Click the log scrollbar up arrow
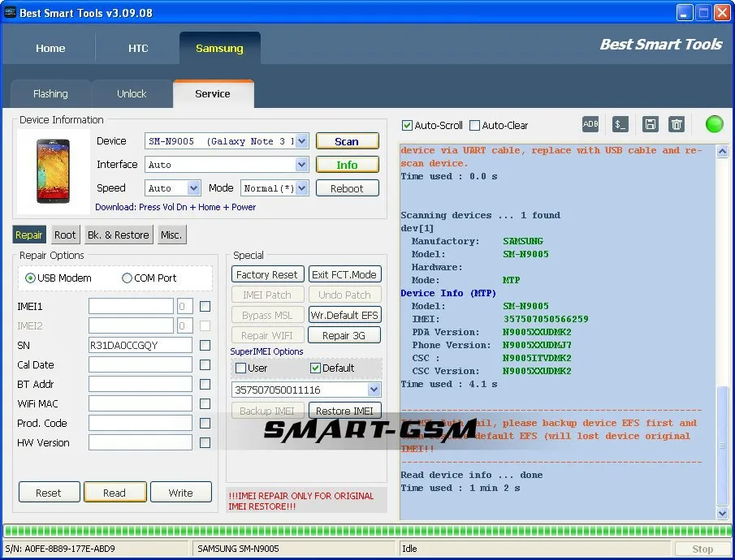The image size is (735, 560). (722, 151)
